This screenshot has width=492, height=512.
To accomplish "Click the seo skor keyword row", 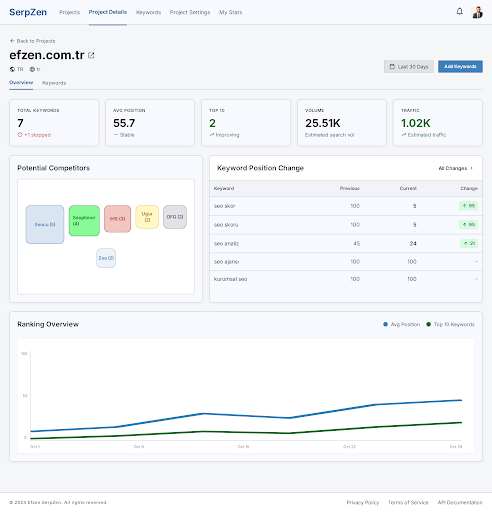I will point(346,206).
